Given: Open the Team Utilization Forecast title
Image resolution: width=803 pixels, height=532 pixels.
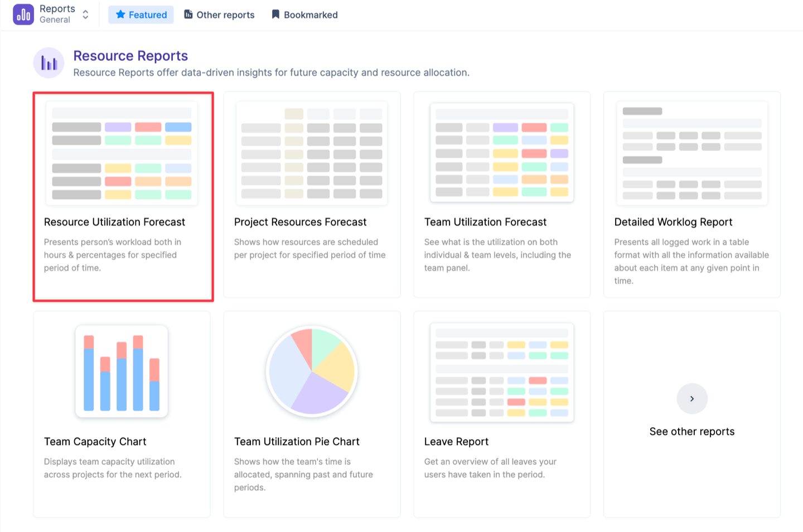Looking at the screenshot, I should pyautogui.click(x=485, y=222).
